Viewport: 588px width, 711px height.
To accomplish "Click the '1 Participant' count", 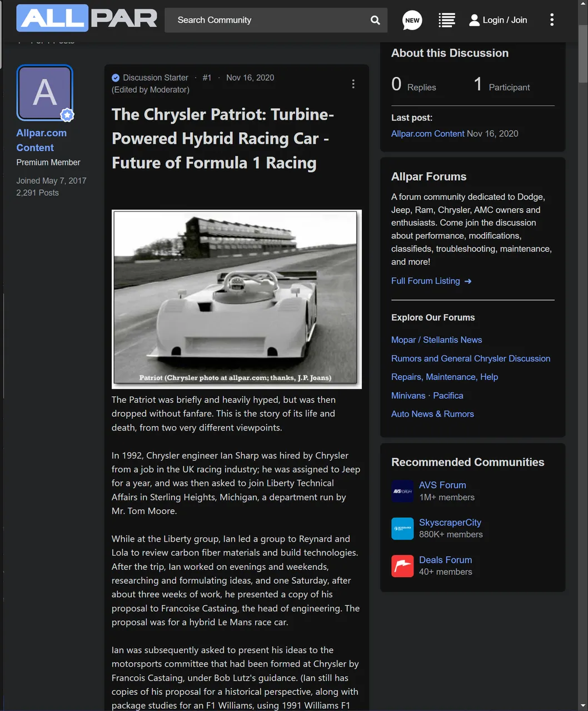I will tap(501, 85).
